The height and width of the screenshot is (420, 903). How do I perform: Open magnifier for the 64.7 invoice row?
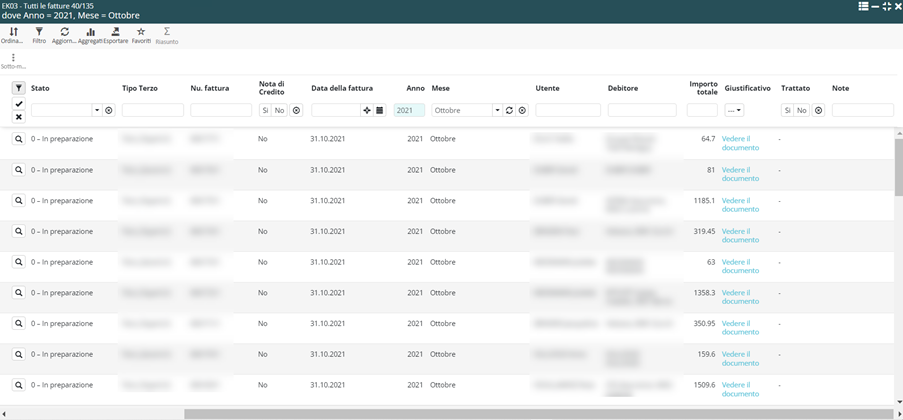point(18,139)
